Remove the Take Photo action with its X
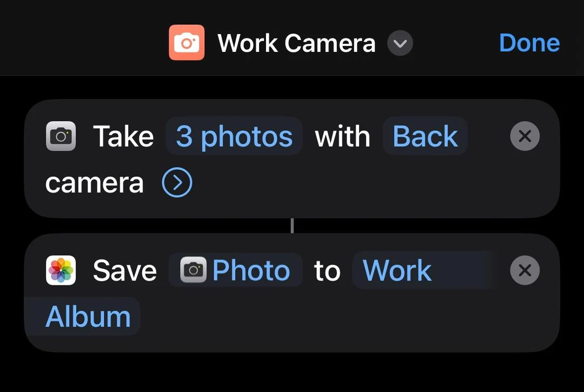The height and width of the screenshot is (392, 584). coord(525,136)
